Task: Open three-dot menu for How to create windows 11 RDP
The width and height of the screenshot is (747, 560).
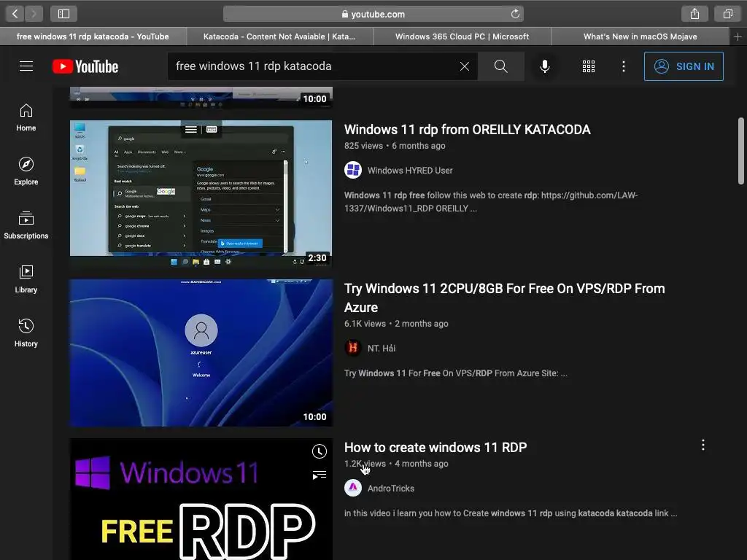Action: pyautogui.click(x=703, y=446)
